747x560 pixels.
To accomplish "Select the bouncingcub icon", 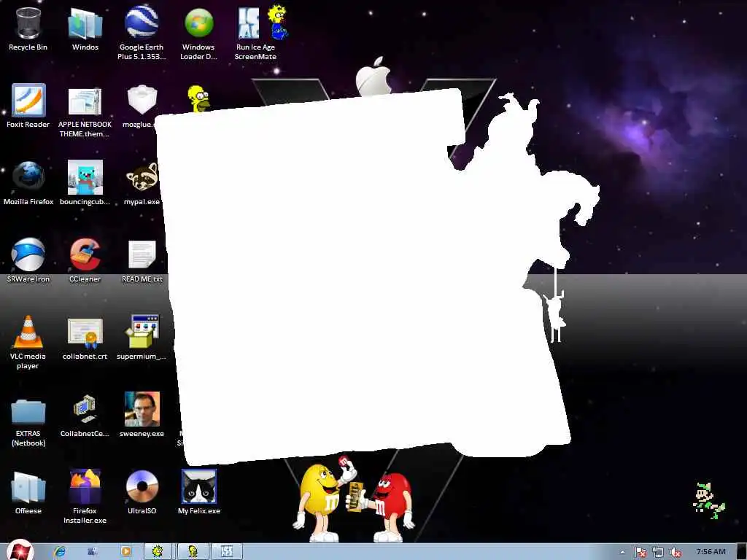I will [85, 184].
